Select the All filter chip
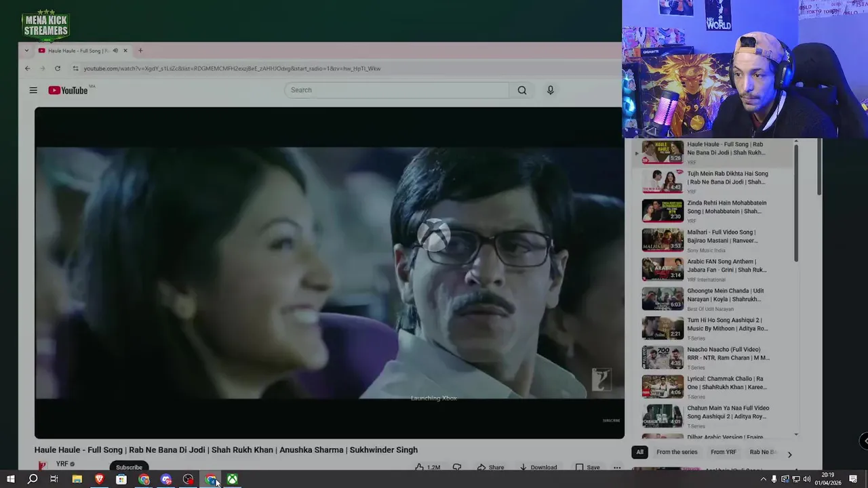Screen dimensions: 868x488 pos(639,452)
